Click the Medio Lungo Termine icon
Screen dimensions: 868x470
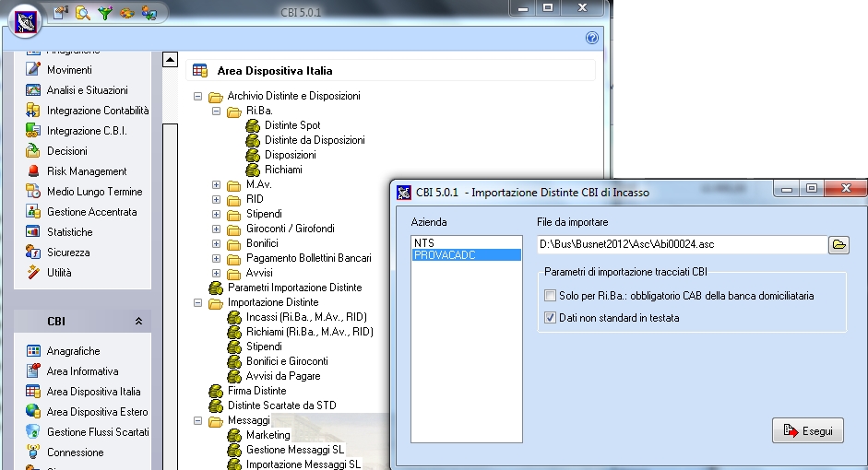pos(33,192)
